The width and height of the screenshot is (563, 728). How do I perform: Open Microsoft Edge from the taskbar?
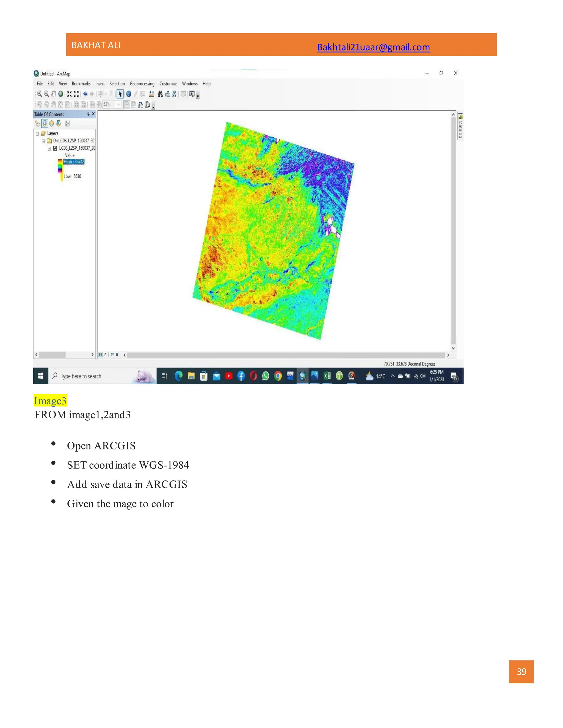[179, 376]
